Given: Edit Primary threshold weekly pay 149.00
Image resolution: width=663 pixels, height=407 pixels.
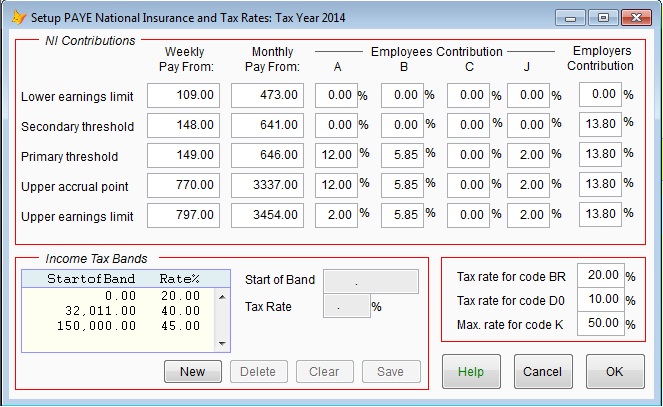Looking at the screenshot, I should [184, 155].
